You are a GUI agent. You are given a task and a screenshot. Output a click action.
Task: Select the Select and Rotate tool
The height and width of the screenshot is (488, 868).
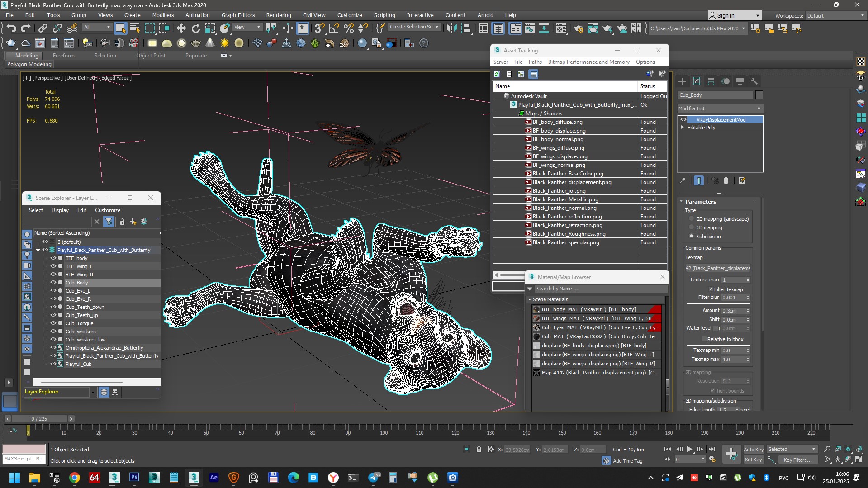click(195, 28)
